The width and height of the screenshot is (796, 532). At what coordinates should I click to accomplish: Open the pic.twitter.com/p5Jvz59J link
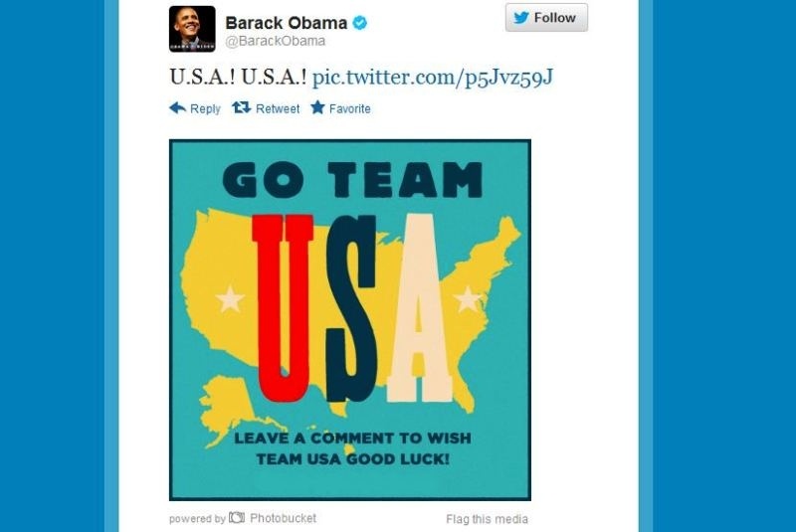coord(432,78)
